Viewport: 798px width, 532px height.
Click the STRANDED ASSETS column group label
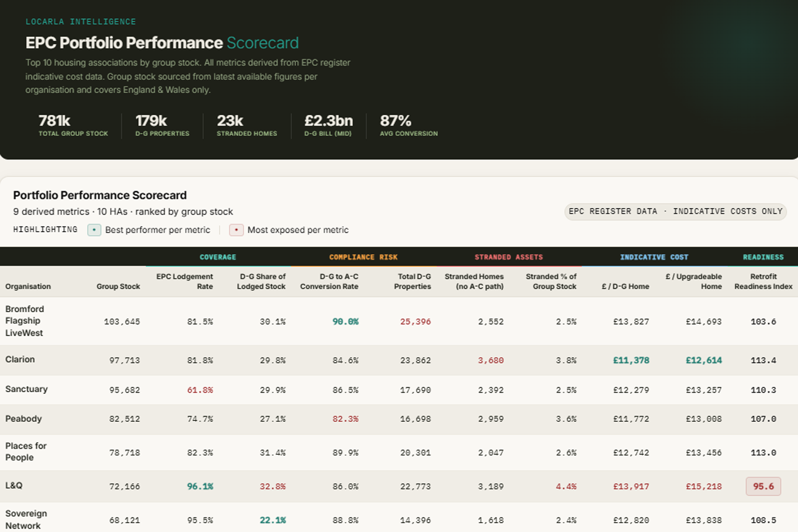(x=509, y=257)
